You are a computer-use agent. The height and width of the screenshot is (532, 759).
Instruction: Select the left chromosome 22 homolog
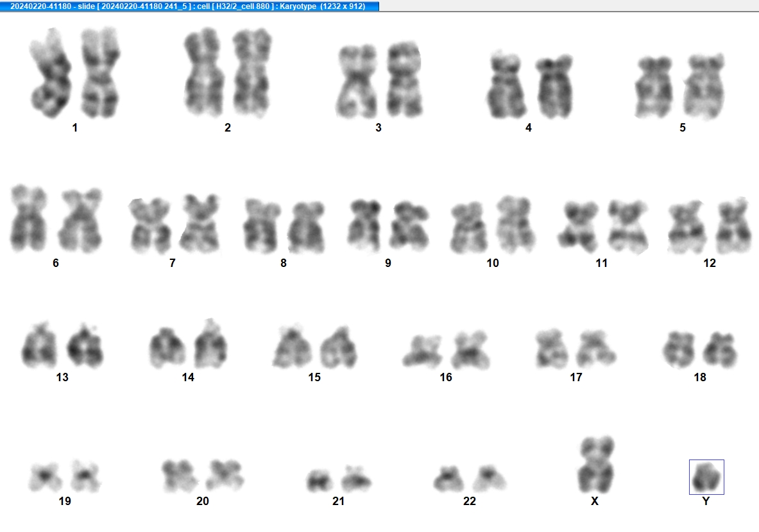(448, 479)
